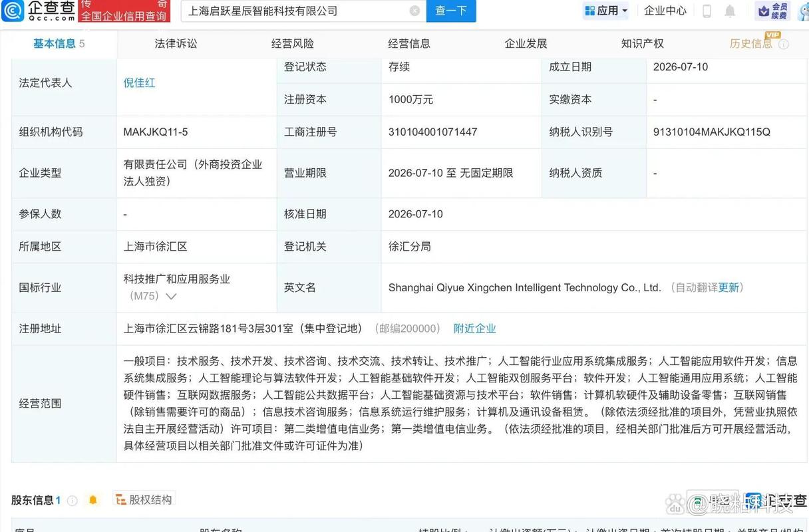Open the 附近企业 link

[x=474, y=329]
